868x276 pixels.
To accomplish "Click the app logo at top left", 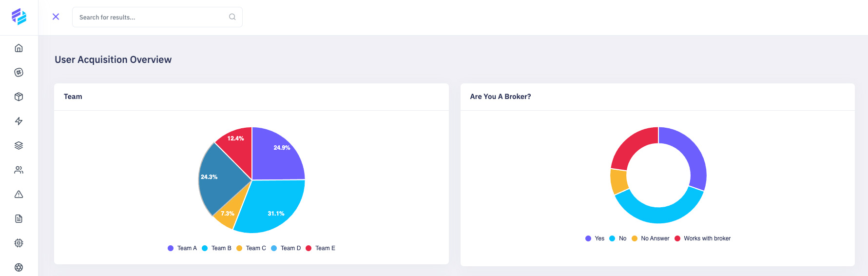I will [19, 17].
